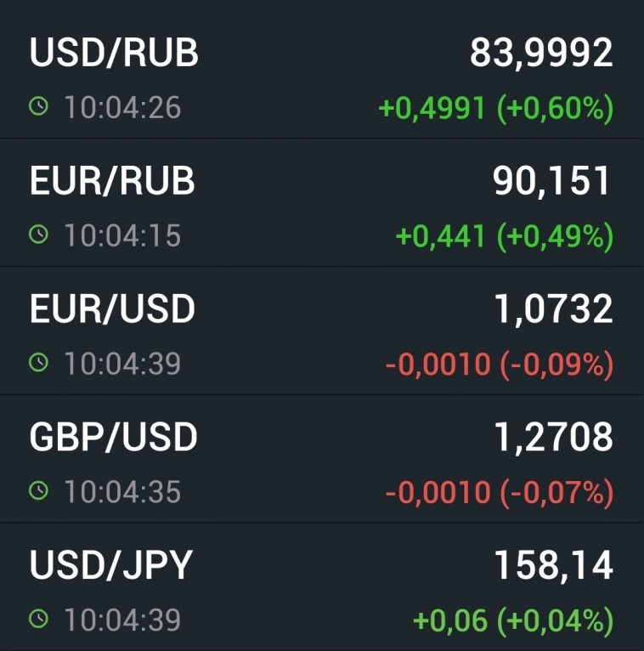The width and height of the screenshot is (644, 651).
Task: Click the clock icon under EUR/RUB
Action: [38, 235]
